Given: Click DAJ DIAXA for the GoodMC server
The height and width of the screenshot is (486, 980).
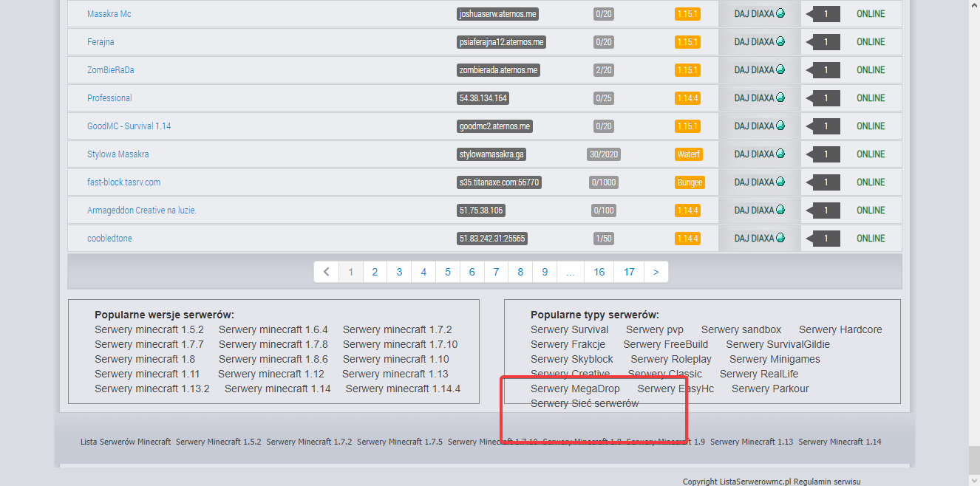Looking at the screenshot, I should point(754,126).
